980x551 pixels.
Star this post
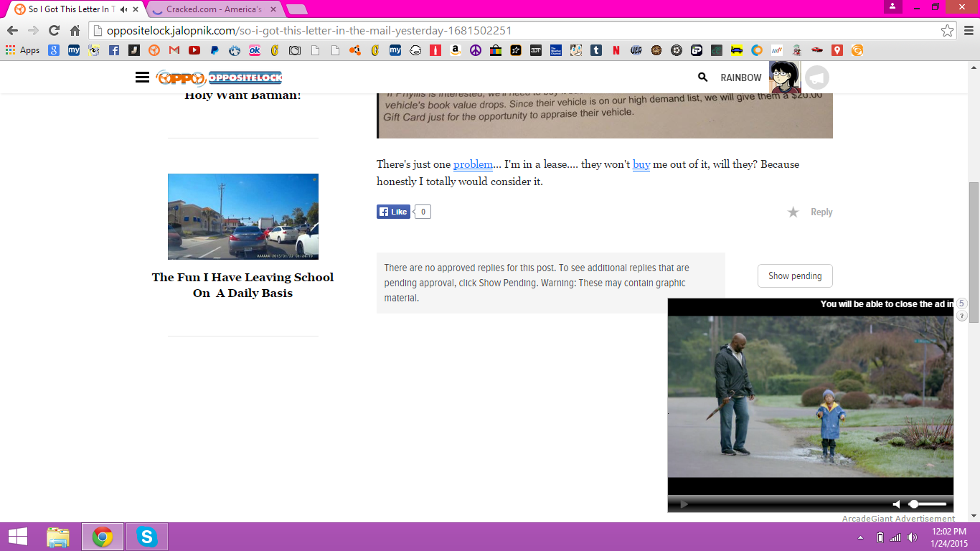pyautogui.click(x=793, y=212)
